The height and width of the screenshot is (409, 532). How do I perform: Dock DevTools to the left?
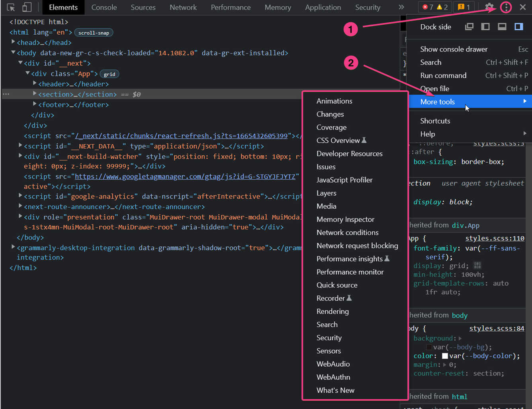coord(485,27)
